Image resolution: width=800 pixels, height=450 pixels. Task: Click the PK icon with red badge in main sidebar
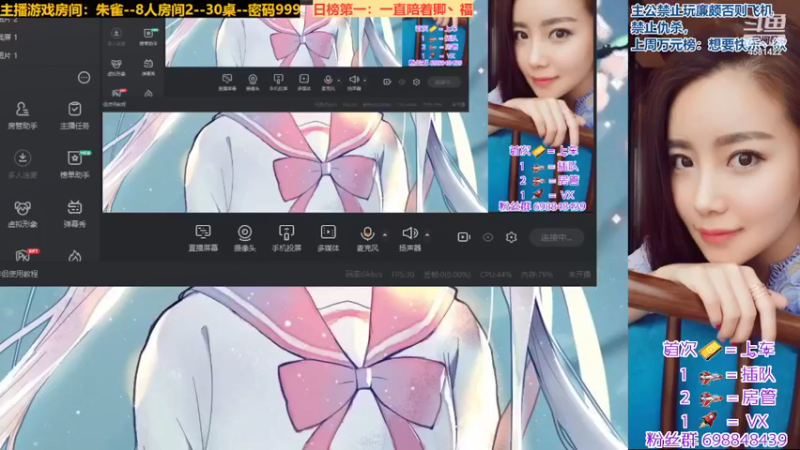click(24, 255)
